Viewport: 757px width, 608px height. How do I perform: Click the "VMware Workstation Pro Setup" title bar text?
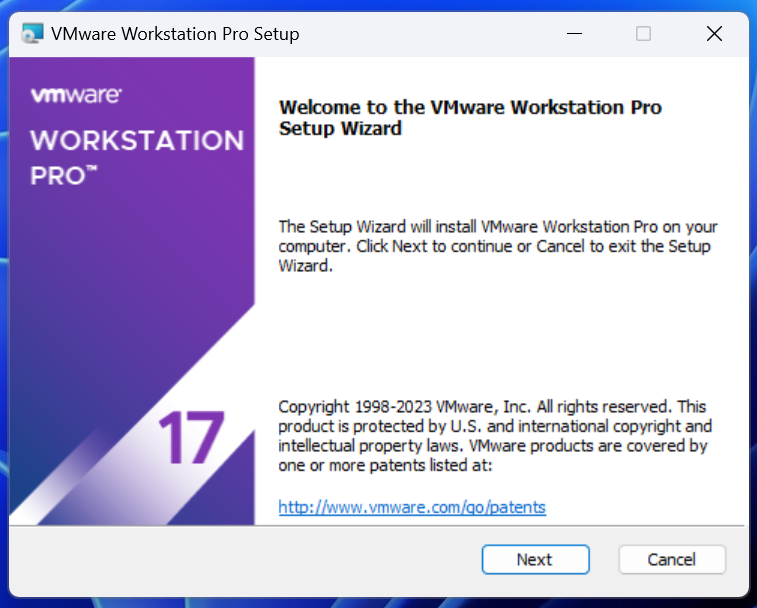click(x=175, y=34)
